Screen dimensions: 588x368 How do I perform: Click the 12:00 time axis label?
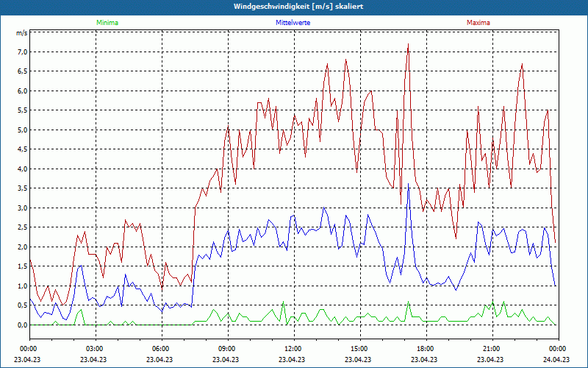tap(292, 349)
